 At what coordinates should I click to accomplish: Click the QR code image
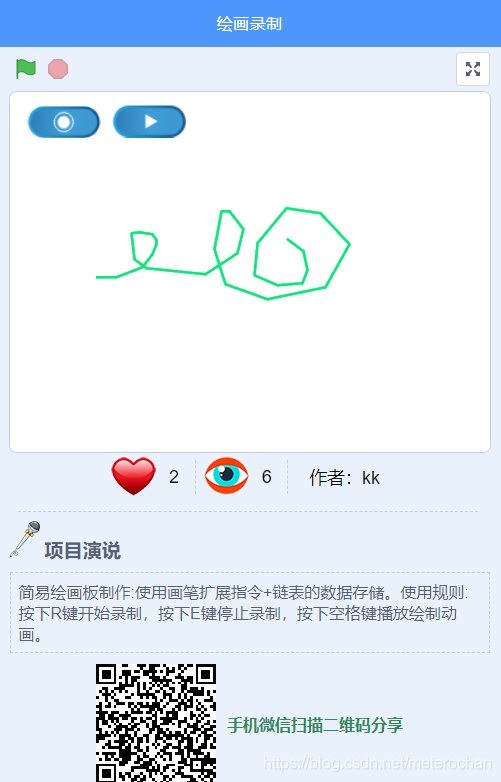pyautogui.click(x=156, y=723)
